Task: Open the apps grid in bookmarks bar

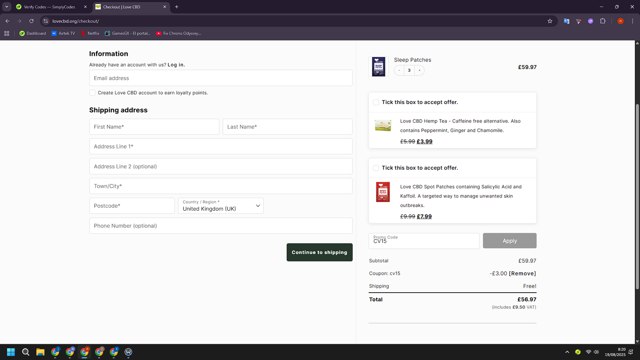Action: click(x=7, y=33)
